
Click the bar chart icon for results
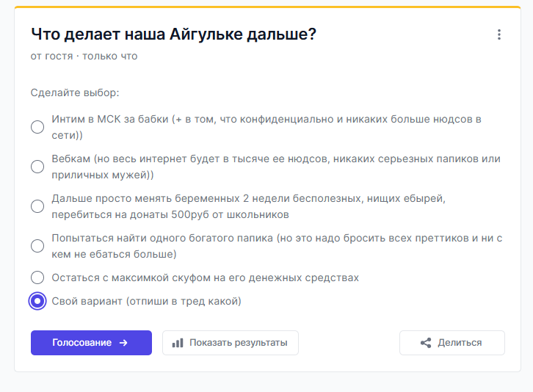pyautogui.click(x=178, y=343)
